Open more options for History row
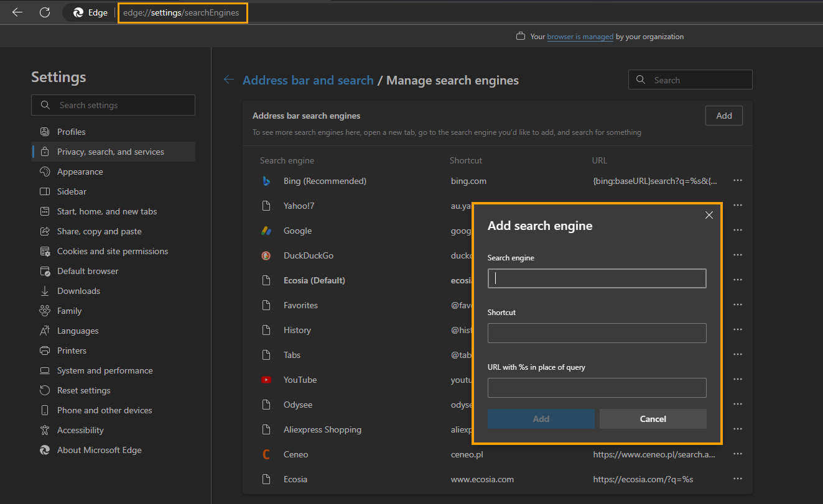The height and width of the screenshot is (504, 823). click(738, 330)
